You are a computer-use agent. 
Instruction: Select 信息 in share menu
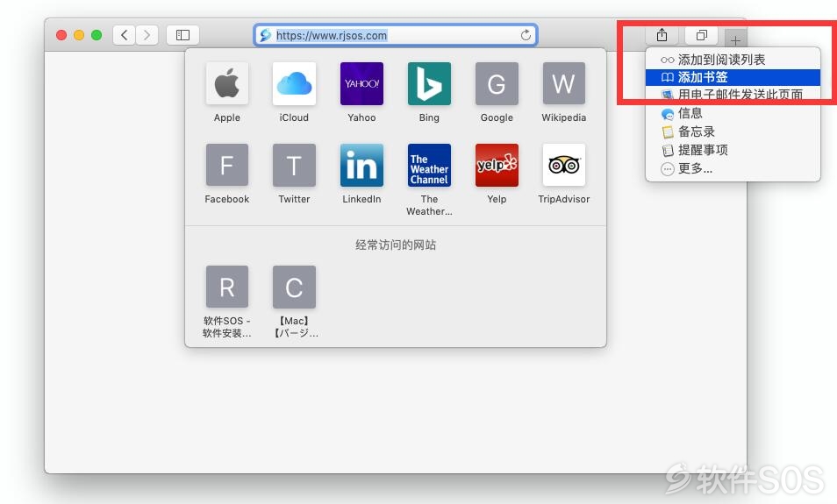733,113
